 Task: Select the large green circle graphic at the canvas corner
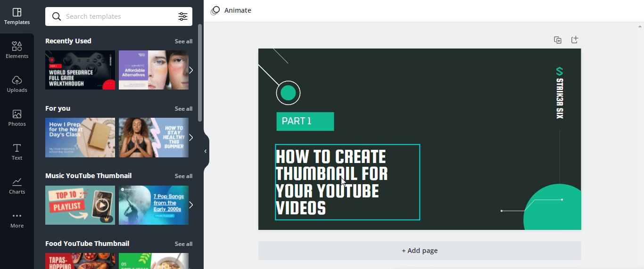pyautogui.click(x=553, y=207)
